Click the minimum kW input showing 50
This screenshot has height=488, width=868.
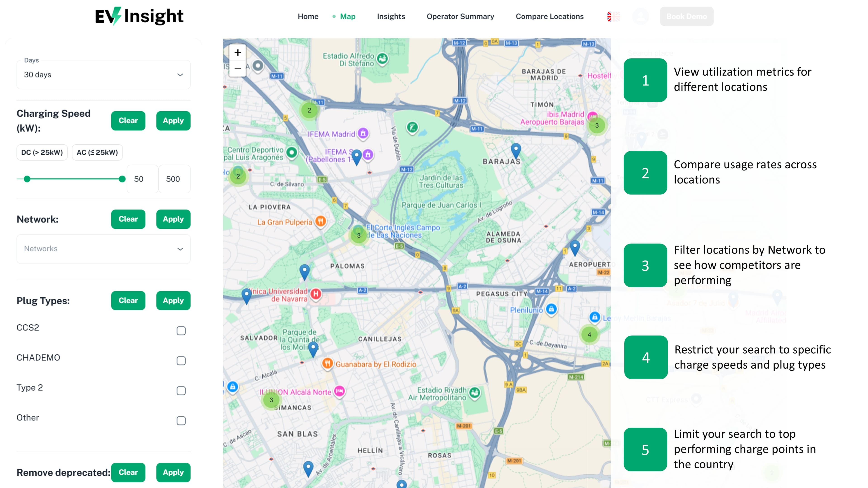pyautogui.click(x=142, y=179)
